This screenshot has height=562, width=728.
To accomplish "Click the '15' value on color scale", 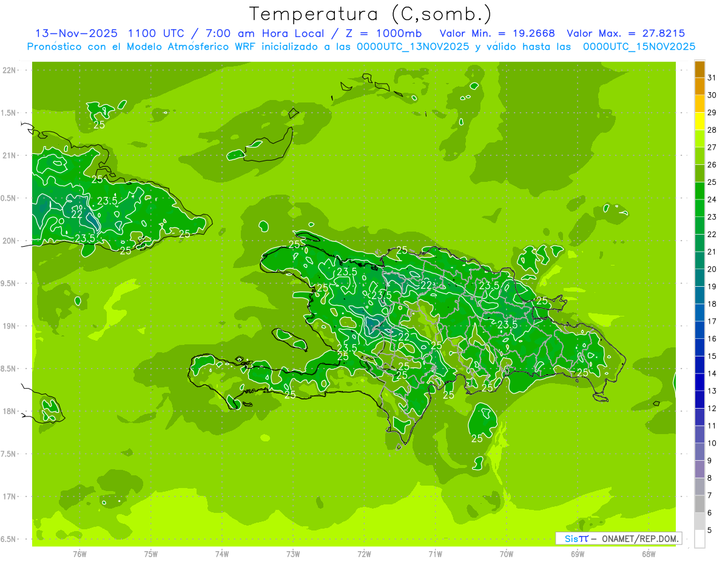I will click(x=712, y=356).
